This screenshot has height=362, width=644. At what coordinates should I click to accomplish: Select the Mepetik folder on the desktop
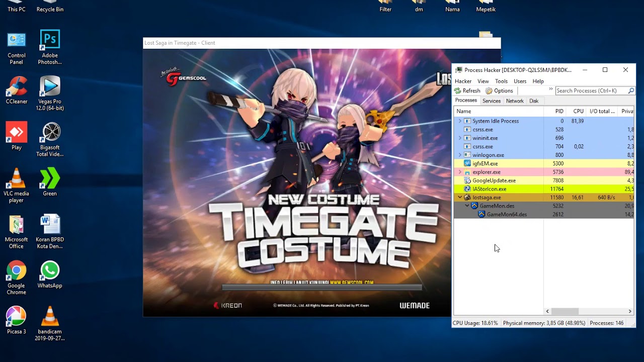[x=486, y=6]
